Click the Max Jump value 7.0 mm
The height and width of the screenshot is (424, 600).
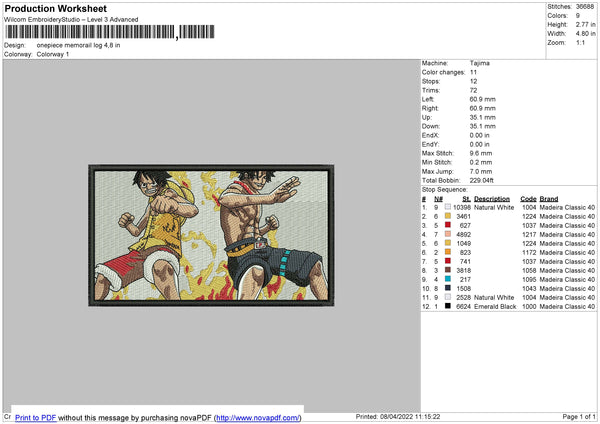point(481,171)
